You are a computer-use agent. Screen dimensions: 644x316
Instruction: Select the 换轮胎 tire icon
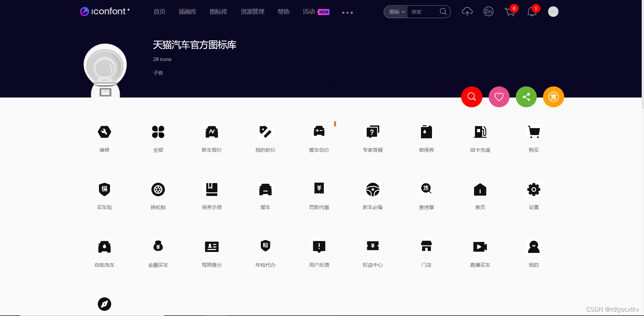[158, 189]
